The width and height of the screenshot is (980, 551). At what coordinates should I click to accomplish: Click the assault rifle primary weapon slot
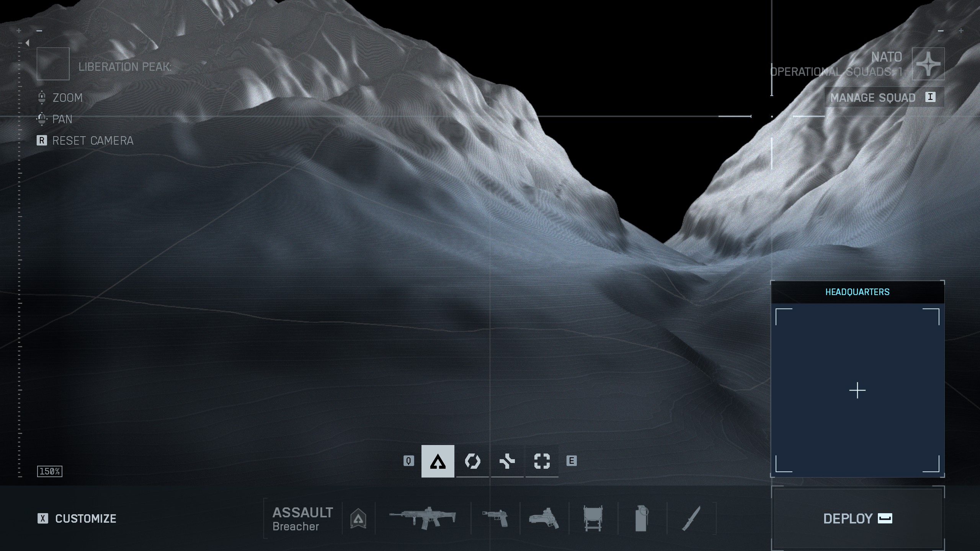(x=423, y=518)
